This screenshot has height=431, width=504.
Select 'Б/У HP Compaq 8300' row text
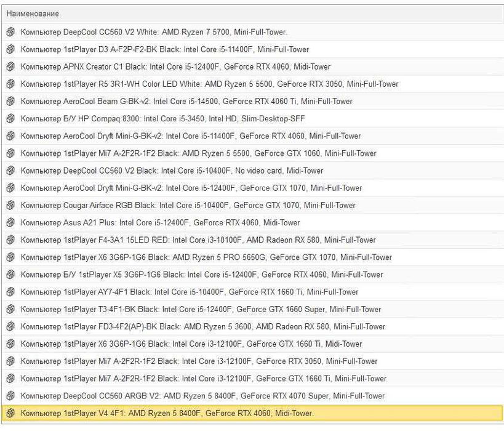point(162,119)
